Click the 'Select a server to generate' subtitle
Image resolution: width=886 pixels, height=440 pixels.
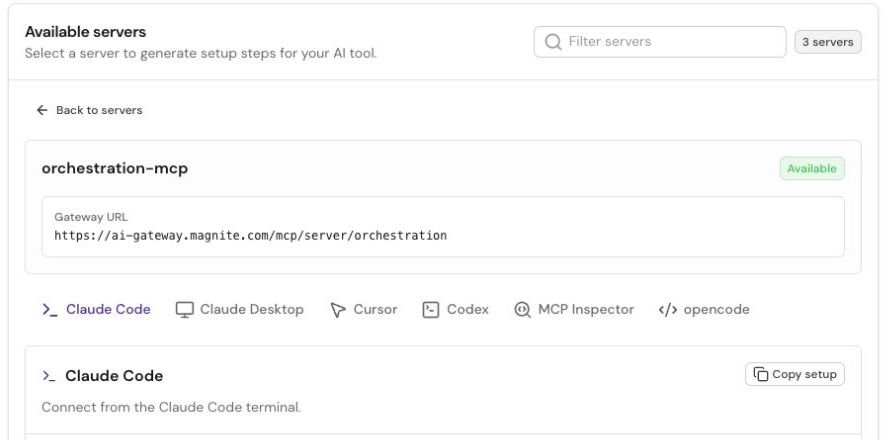click(201, 54)
